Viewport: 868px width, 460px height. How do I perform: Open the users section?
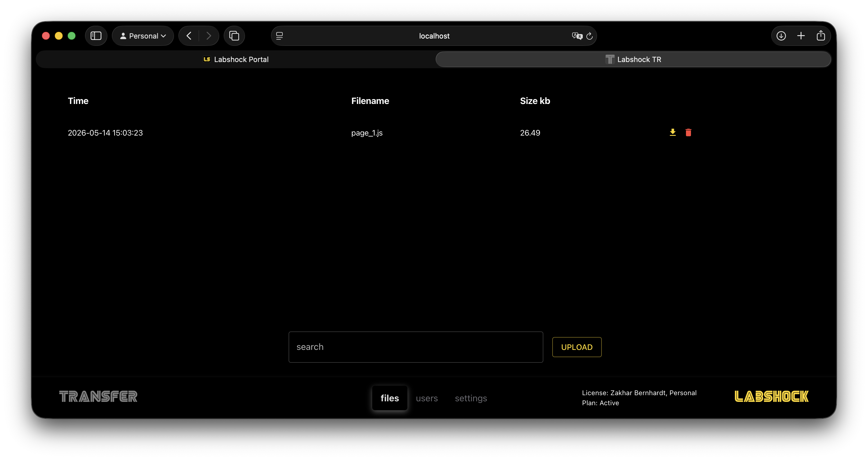pyautogui.click(x=426, y=398)
